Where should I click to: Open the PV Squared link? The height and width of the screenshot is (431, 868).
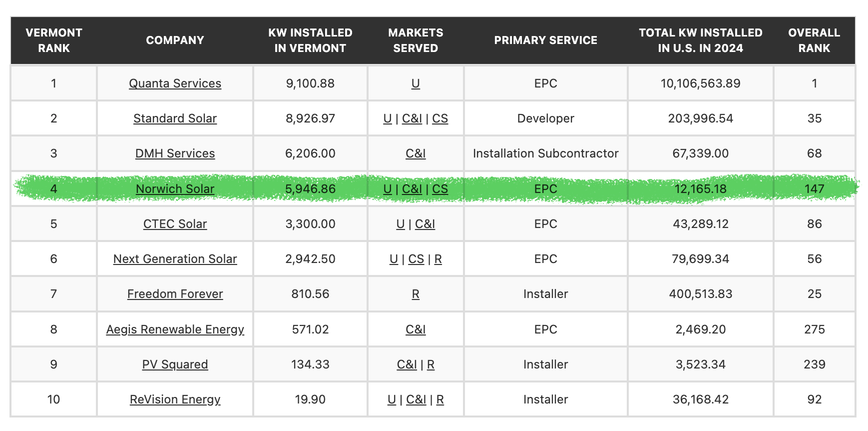[175, 364]
